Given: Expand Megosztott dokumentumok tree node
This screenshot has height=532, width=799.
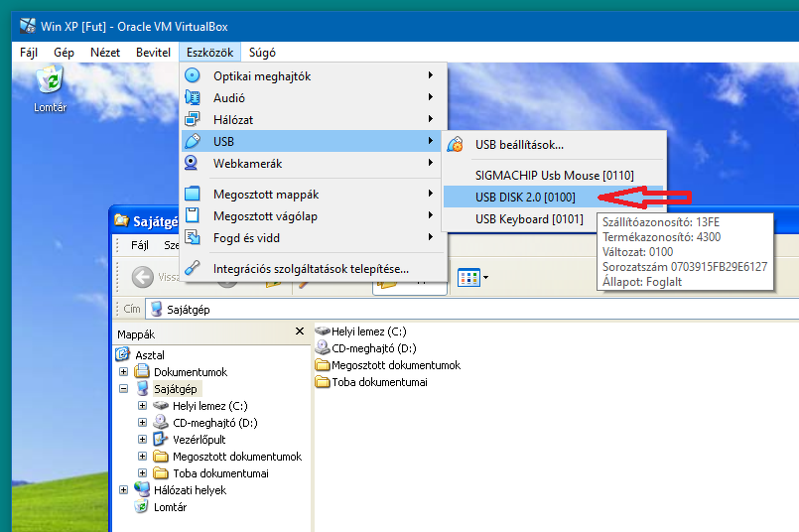Looking at the screenshot, I should point(142,456).
